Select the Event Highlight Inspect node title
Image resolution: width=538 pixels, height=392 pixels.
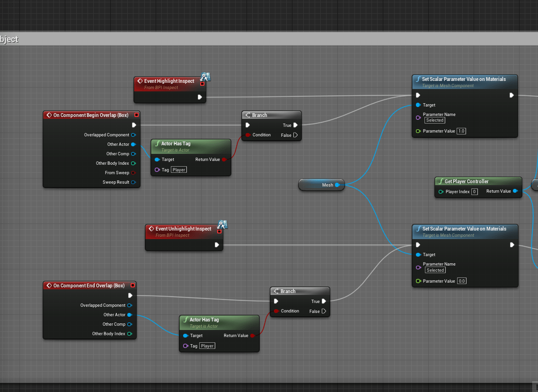169,81
